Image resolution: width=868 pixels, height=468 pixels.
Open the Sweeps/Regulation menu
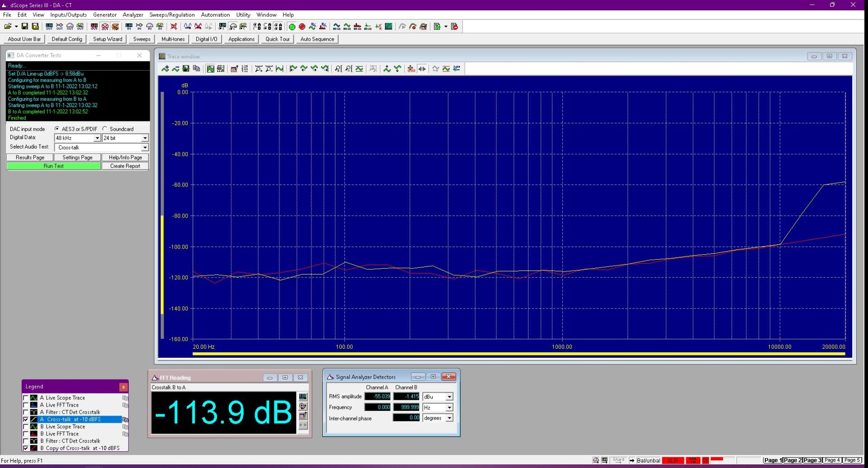coord(172,15)
